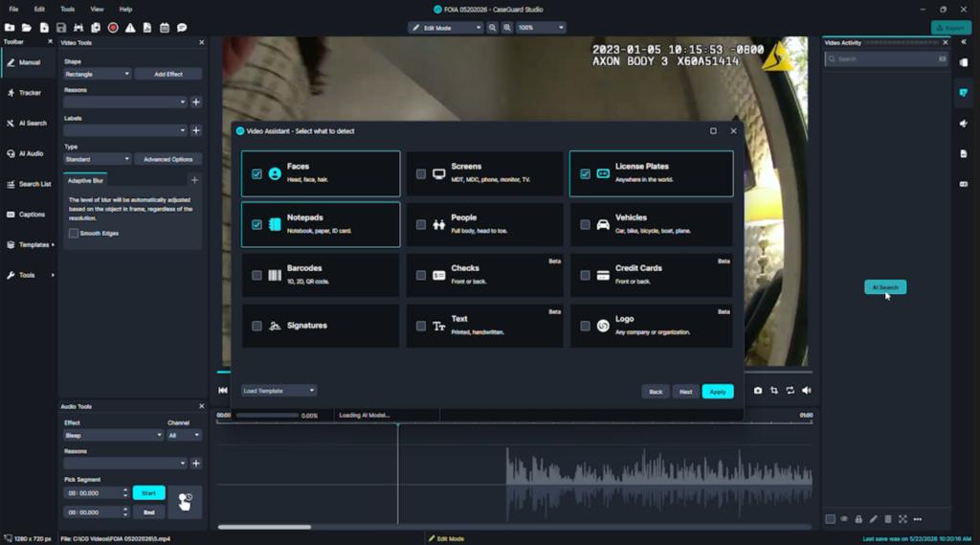The image size is (980, 545).
Task: Open the Edit menu
Action: pos(39,10)
